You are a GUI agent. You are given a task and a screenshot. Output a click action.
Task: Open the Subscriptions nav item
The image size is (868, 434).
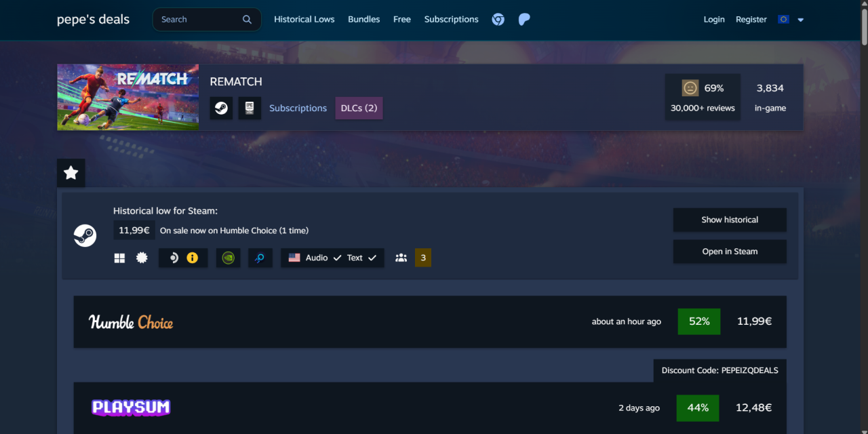[451, 20]
